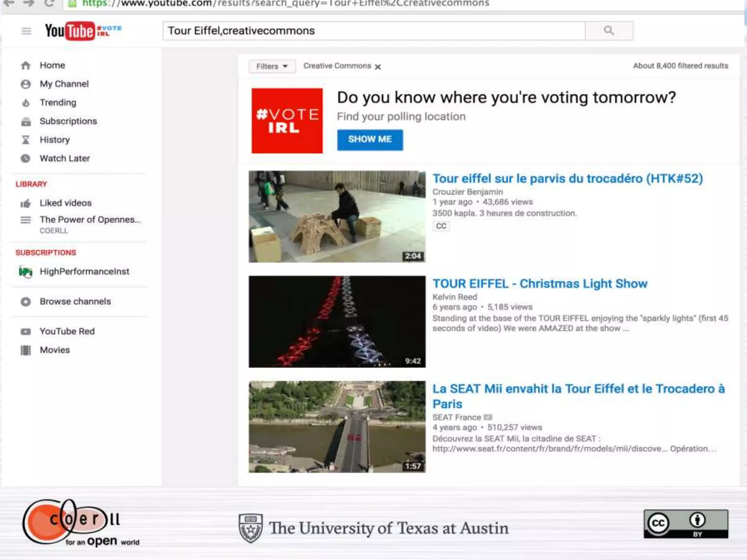Viewport: 747px width, 560px height.
Task: Select My Channel in the sidebar
Action: (64, 84)
